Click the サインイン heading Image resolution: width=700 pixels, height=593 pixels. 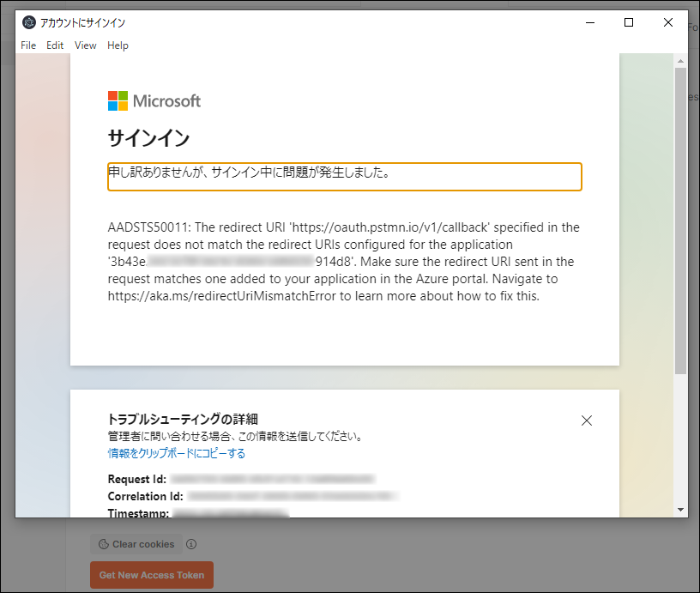148,137
